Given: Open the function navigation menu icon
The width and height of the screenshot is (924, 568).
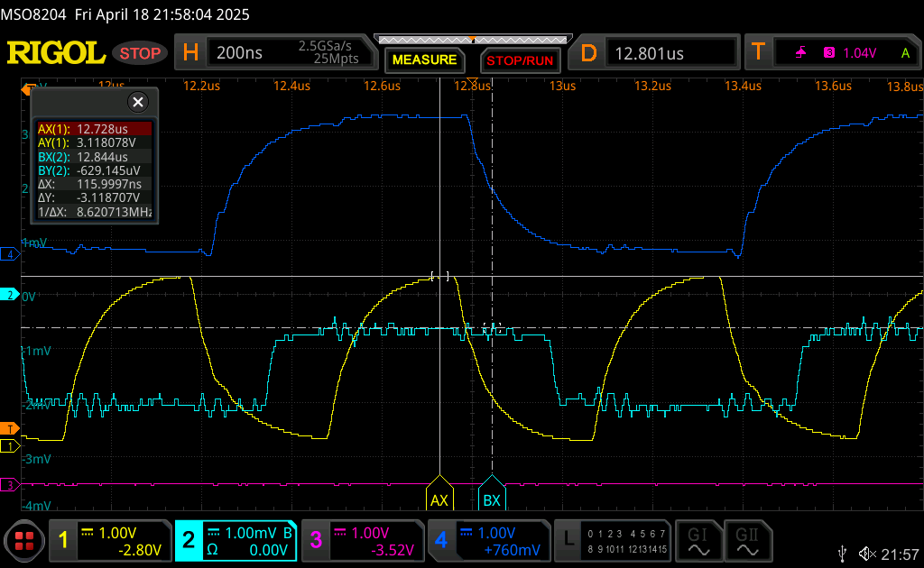Looking at the screenshot, I should click(24, 541).
